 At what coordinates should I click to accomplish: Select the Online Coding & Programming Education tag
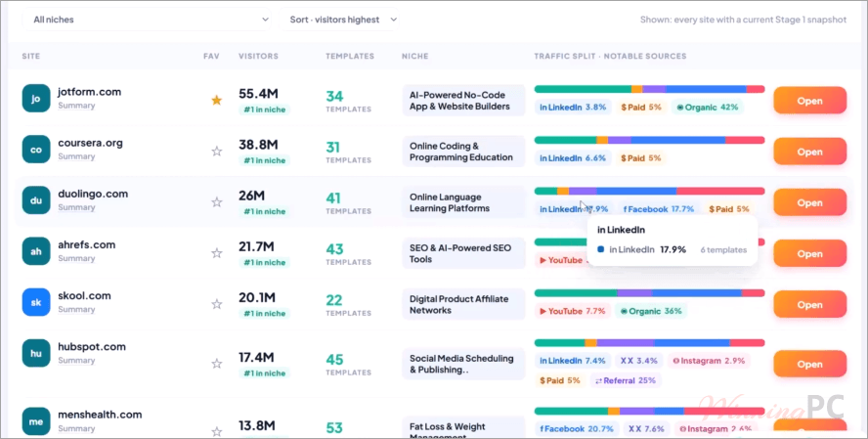(x=463, y=152)
